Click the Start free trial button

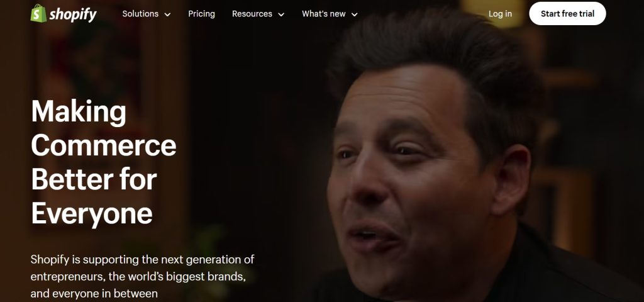point(567,14)
